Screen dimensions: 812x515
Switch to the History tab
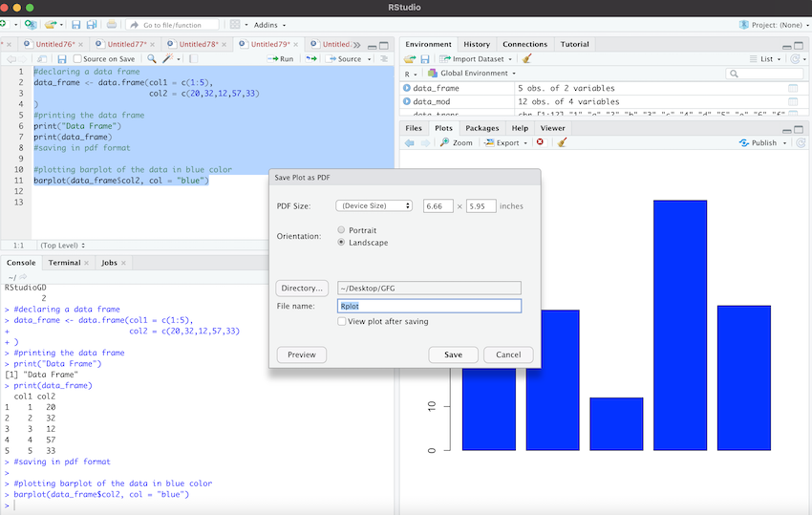pyautogui.click(x=476, y=44)
